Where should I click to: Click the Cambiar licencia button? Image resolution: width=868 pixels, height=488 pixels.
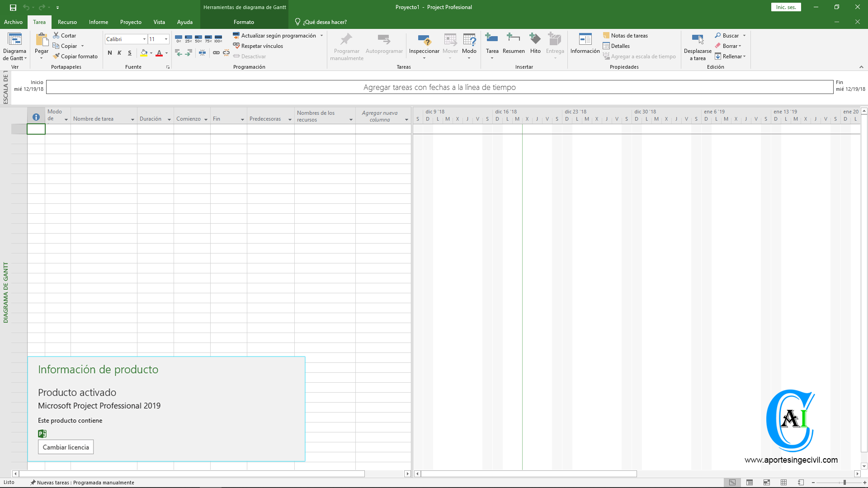pyautogui.click(x=66, y=447)
